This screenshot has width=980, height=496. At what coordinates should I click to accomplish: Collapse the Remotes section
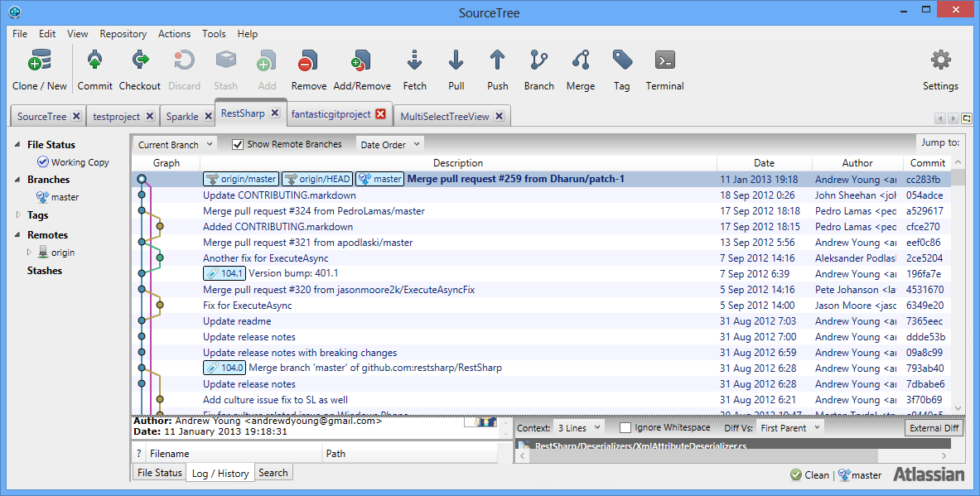(17, 235)
